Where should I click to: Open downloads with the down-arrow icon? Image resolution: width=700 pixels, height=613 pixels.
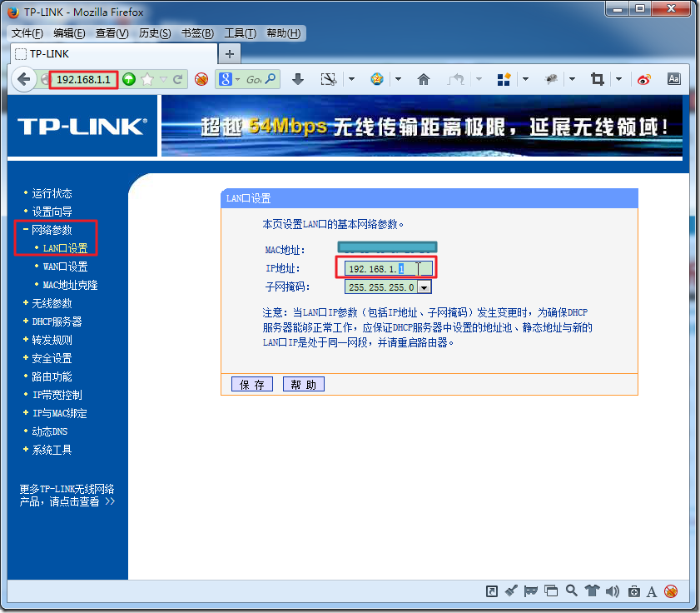pyautogui.click(x=298, y=79)
